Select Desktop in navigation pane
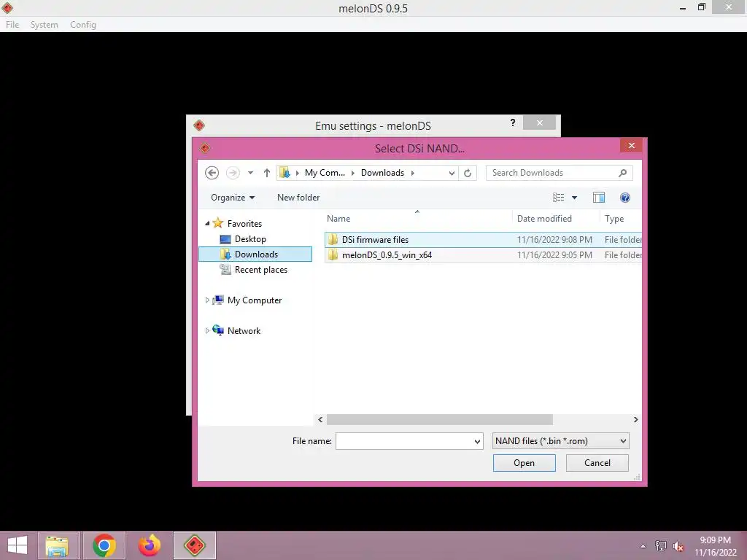 (x=250, y=239)
